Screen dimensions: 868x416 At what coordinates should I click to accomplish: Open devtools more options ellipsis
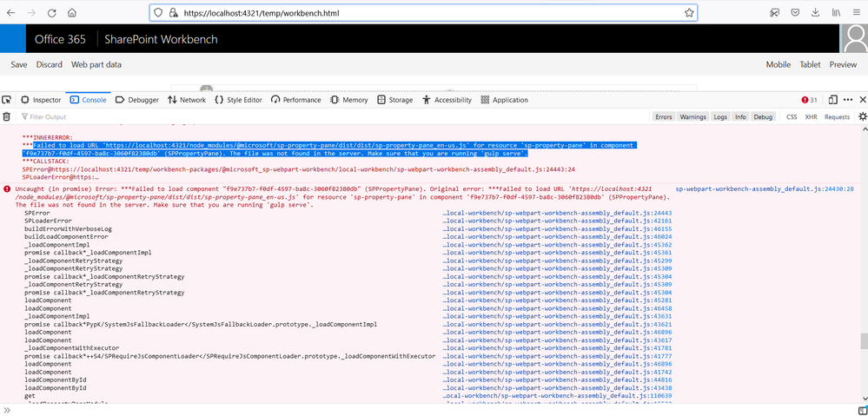[848, 100]
